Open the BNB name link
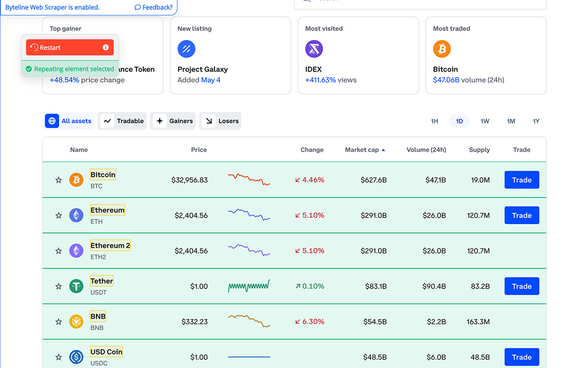This screenshot has width=588, height=368. coord(98,316)
